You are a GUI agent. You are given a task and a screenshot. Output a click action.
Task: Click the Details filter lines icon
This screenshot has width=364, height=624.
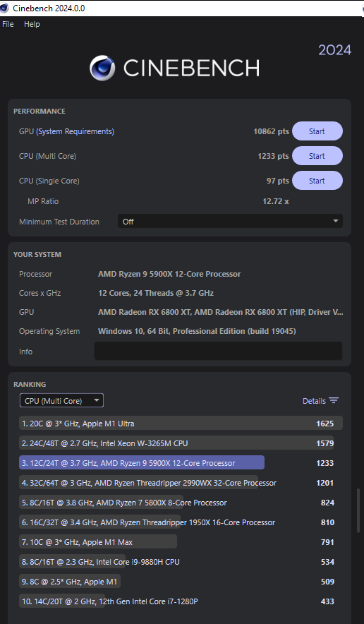pos(334,401)
